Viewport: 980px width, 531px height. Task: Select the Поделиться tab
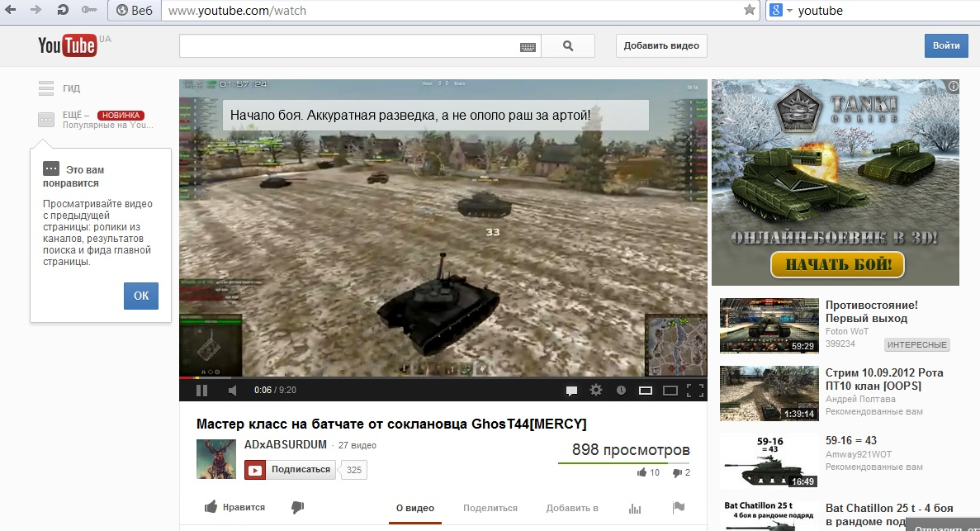490,508
